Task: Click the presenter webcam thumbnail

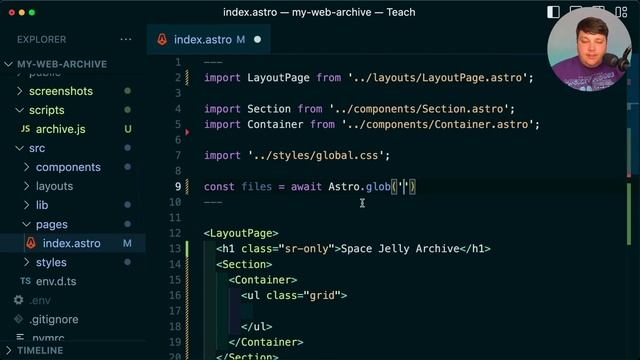Action: [589, 49]
